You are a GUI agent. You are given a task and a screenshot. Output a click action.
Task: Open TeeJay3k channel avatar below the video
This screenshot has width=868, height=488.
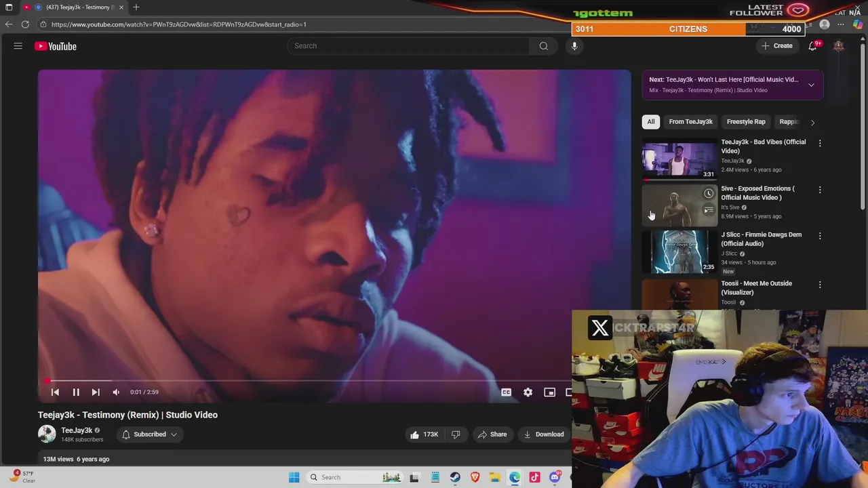47,434
